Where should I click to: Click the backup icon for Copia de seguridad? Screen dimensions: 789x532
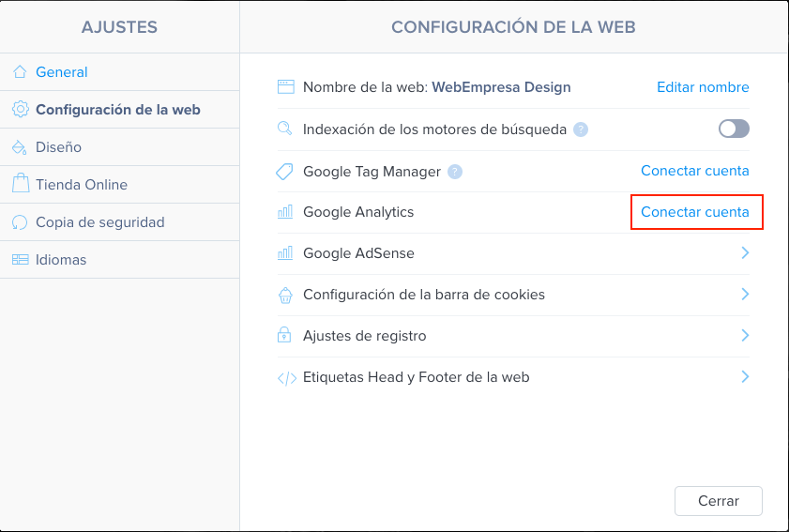20,222
